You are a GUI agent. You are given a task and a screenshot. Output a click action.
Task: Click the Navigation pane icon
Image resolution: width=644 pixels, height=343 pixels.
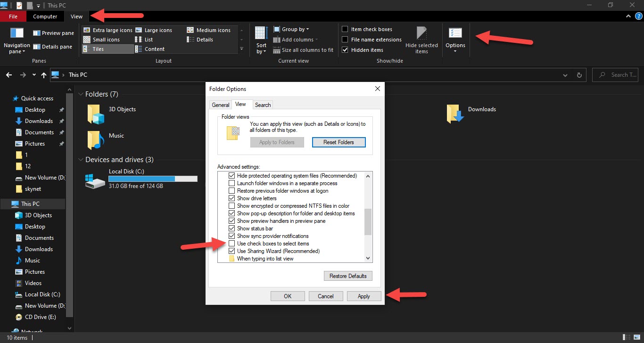coord(17,34)
